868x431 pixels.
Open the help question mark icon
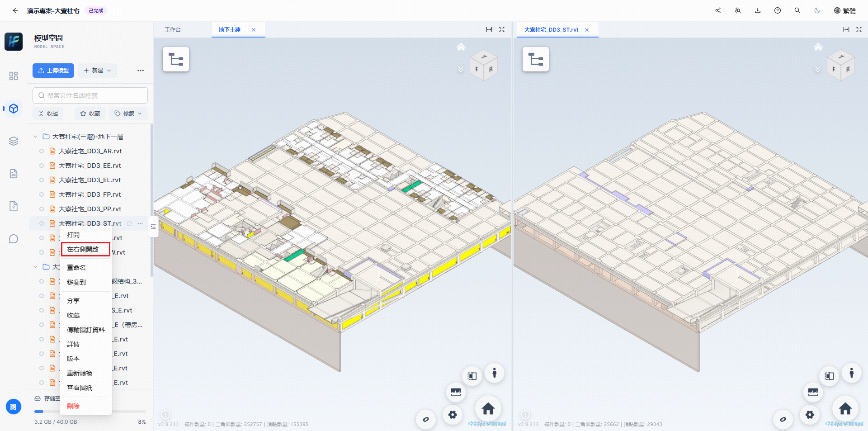pyautogui.click(x=778, y=10)
